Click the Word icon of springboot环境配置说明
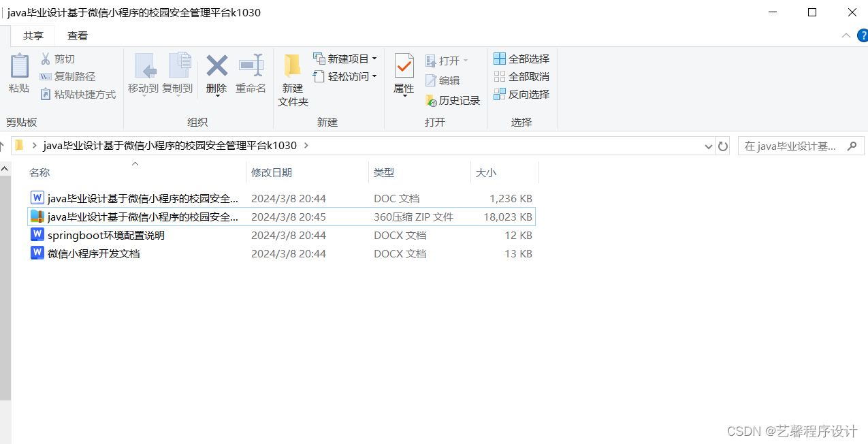 pos(37,235)
